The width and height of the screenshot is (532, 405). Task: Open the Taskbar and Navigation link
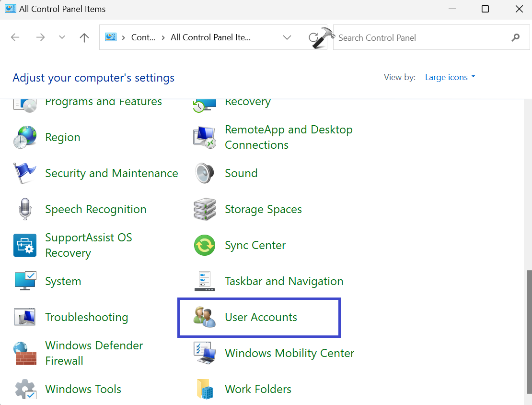coord(284,281)
